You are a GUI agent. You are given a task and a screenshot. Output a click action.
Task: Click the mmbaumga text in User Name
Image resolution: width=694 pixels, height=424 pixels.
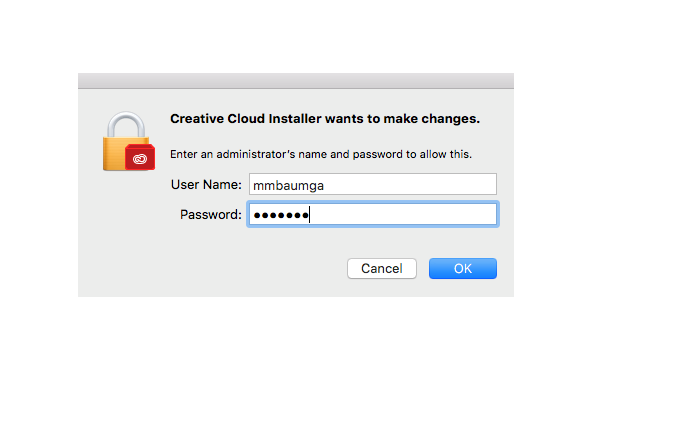coord(288,185)
